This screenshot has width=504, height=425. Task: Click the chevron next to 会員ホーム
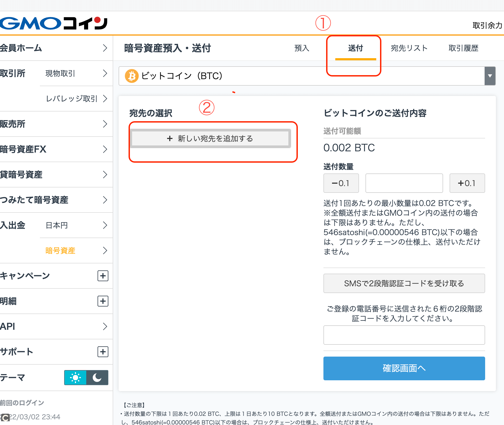(x=105, y=48)
